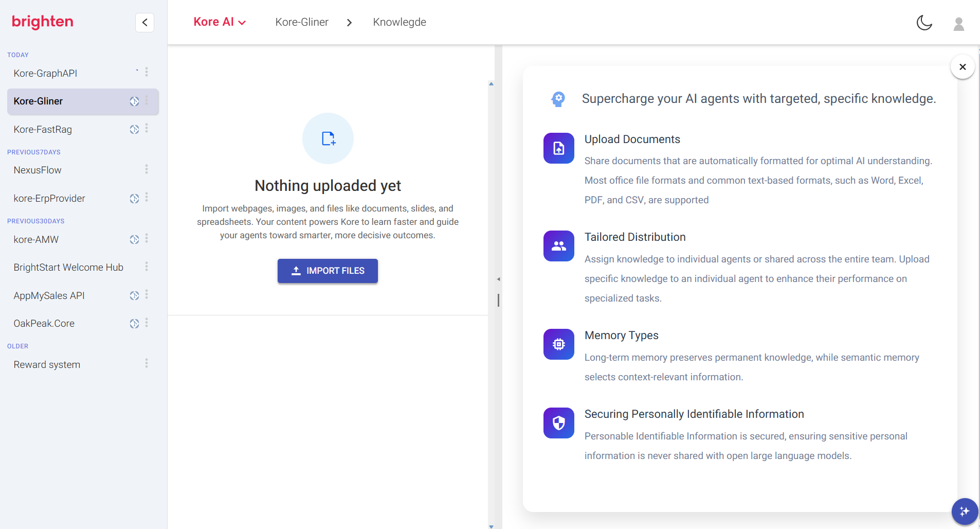Click the scrollbar up arrow
Viewport: 980px width, 529px height.
[491, 83]
